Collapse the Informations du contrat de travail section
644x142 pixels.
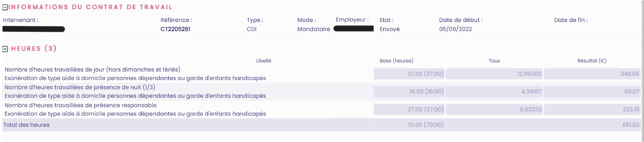pos(5,8)
